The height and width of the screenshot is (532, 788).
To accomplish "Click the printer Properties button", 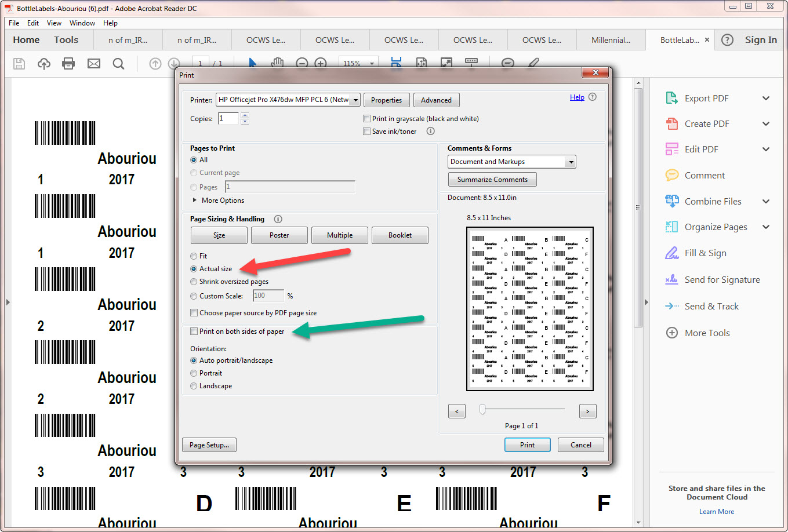I will (x=386, y=100).
